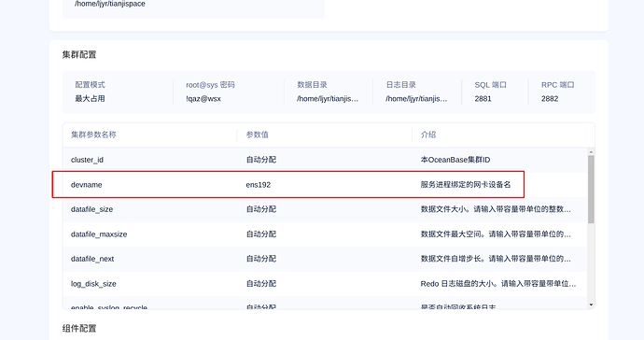Click the 集群参数名称 column header
The image size is (644, 340).
point(93,135)
